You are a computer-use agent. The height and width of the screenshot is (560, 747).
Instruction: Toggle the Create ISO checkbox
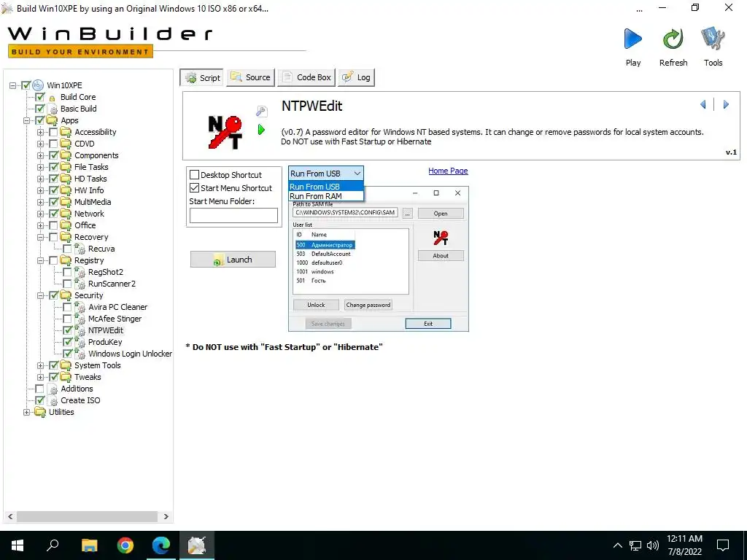pyautogui.click(x=39, y=400)
